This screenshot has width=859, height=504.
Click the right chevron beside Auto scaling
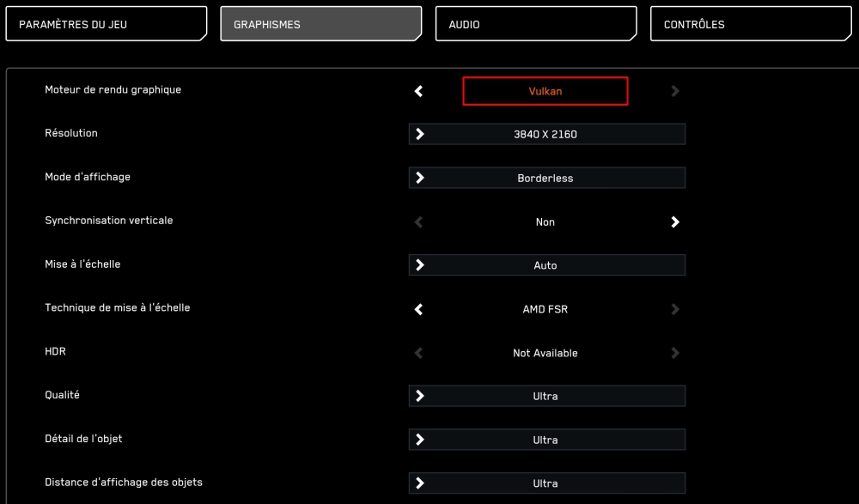(x=420, y=264)
